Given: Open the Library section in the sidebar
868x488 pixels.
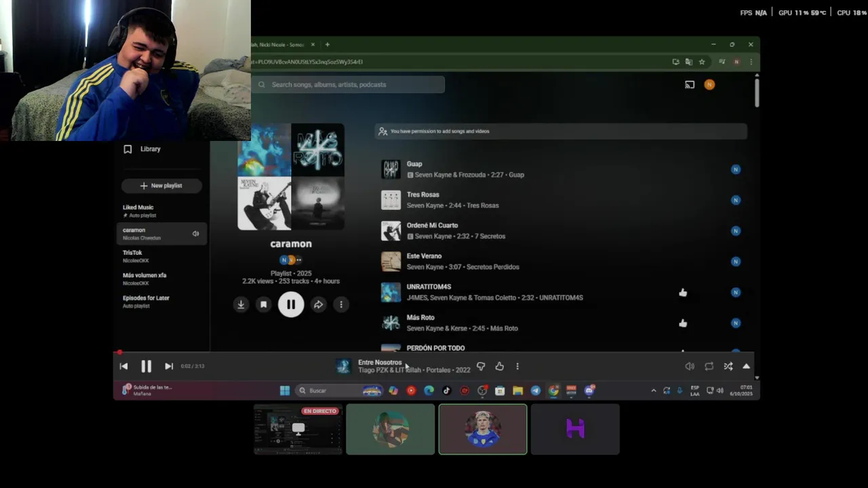Looking at the screenshot, I should [142, 149].
